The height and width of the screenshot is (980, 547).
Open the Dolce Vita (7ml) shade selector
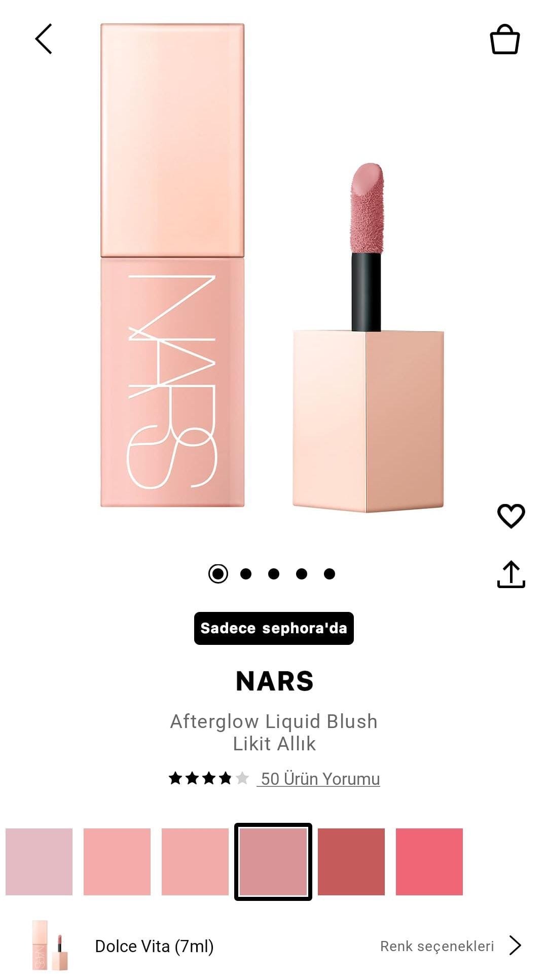pos(154,946)
